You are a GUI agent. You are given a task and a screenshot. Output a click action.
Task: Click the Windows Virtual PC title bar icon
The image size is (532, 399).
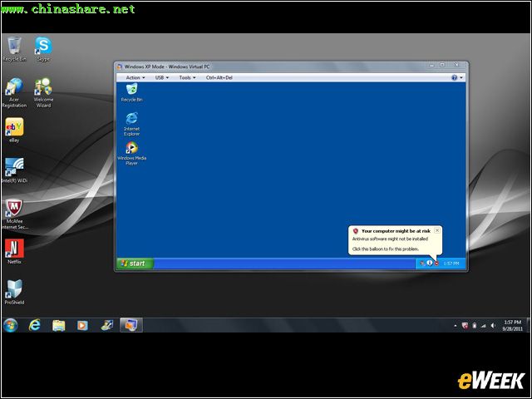click(x=120, y=66)
